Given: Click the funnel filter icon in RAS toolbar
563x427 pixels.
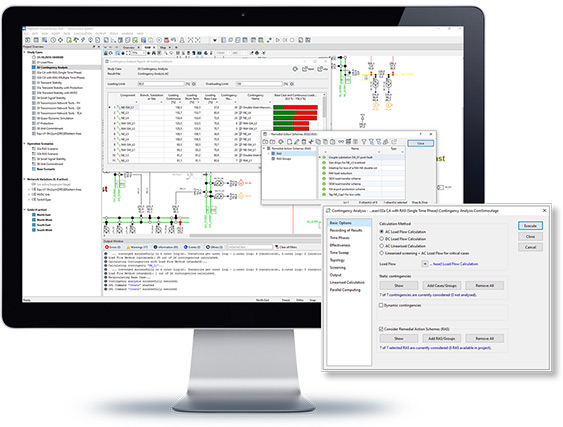Looking at the screenshot, I should point(364,142).
